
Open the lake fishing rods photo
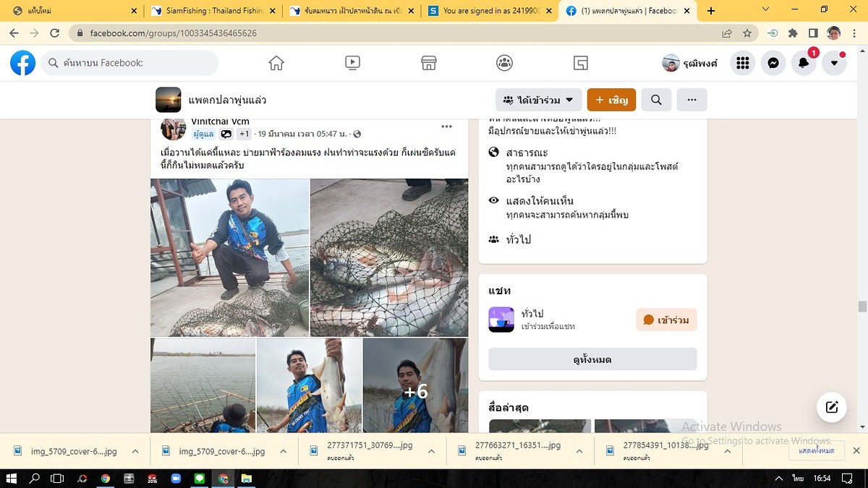(x=203, y=385)
